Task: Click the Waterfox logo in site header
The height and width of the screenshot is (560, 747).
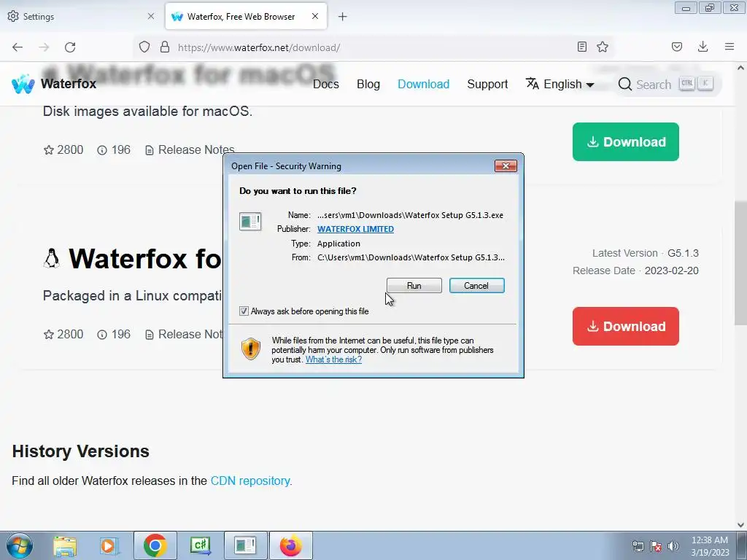Action: click(54, 84)
